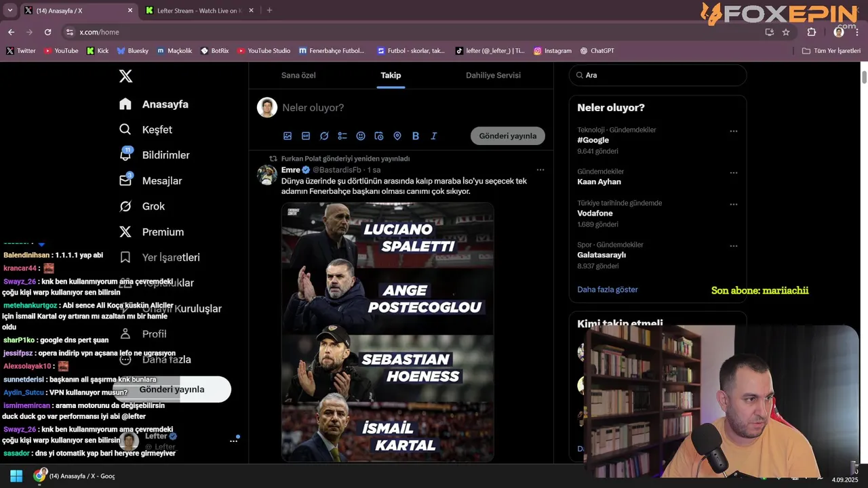Schedule post with the calendar icon
The image size is (868, 488).
(x=379, y=136)
